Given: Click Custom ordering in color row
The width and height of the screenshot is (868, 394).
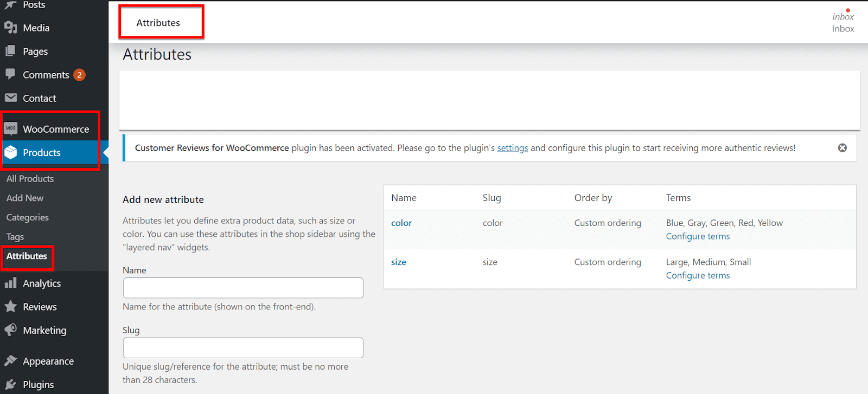Looking at the screenshot, I should (x=608, y=223).
